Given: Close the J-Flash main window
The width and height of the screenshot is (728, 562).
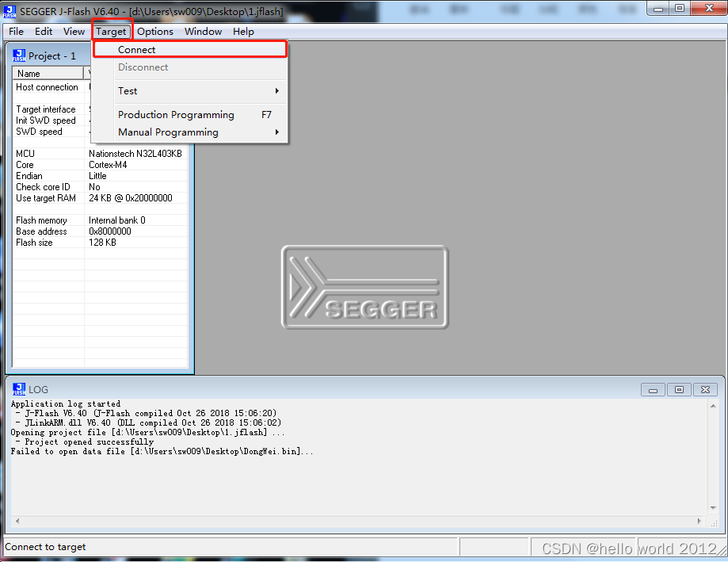Looking at the screenshot, I should (x=709, y=9).
